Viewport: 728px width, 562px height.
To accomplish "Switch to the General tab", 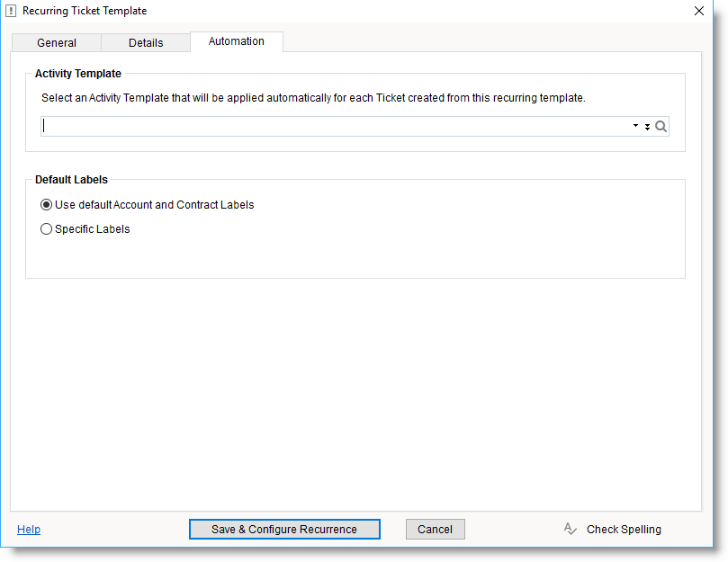I will 57,42.
